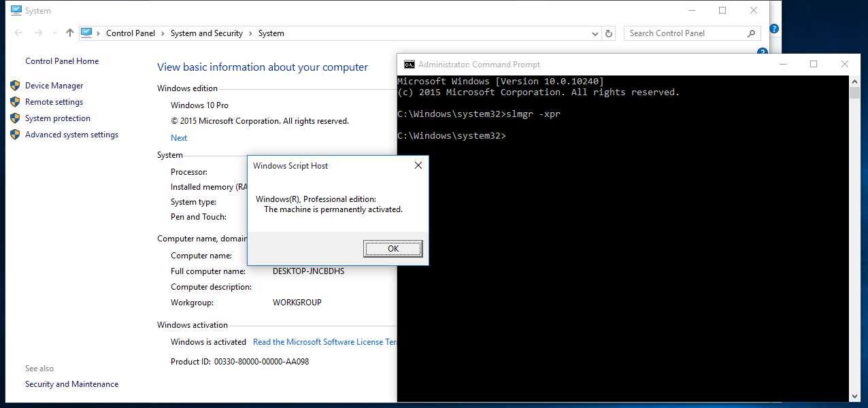Click shield icon beside Device Manager
The height and width of the screenshot is (408, 868).
[15, 86]
